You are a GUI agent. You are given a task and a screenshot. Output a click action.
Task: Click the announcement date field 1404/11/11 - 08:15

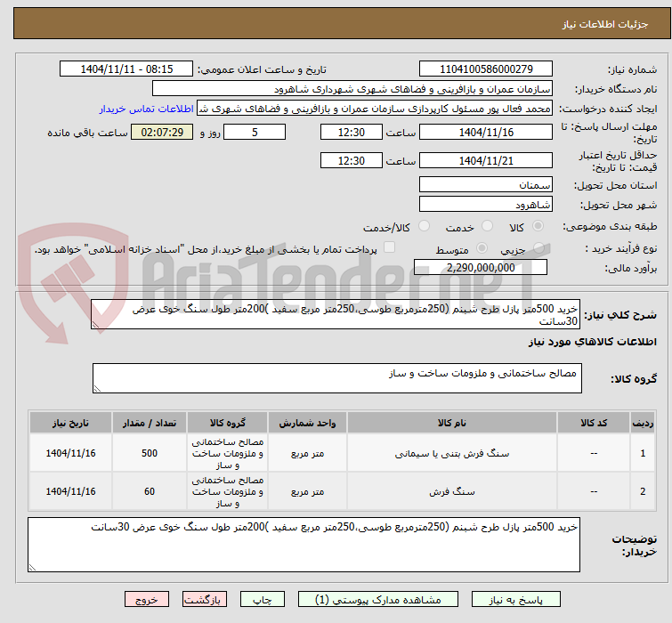(126, 69)
